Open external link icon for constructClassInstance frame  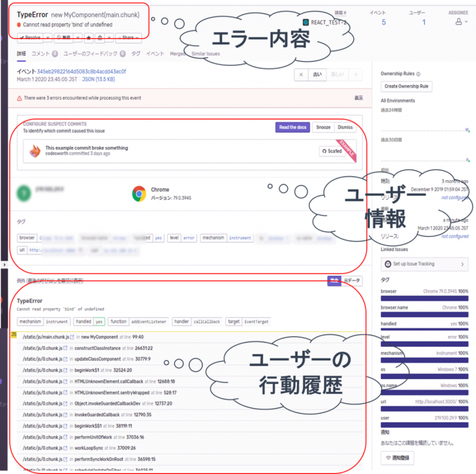(65, 348)
